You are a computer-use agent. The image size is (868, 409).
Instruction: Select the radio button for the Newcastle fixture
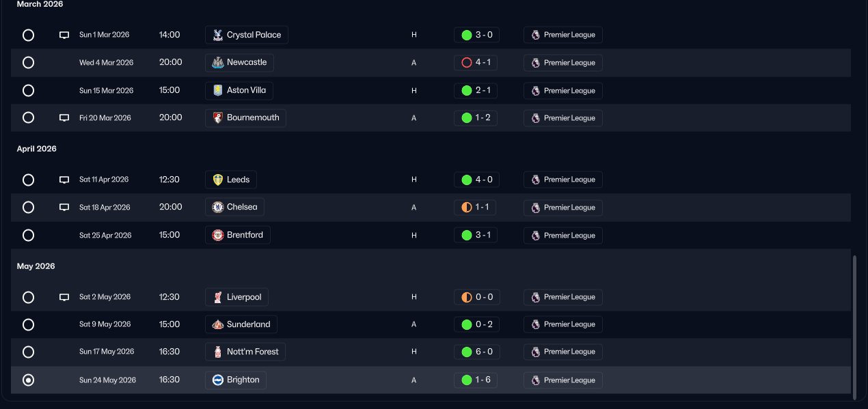[28, 62]
